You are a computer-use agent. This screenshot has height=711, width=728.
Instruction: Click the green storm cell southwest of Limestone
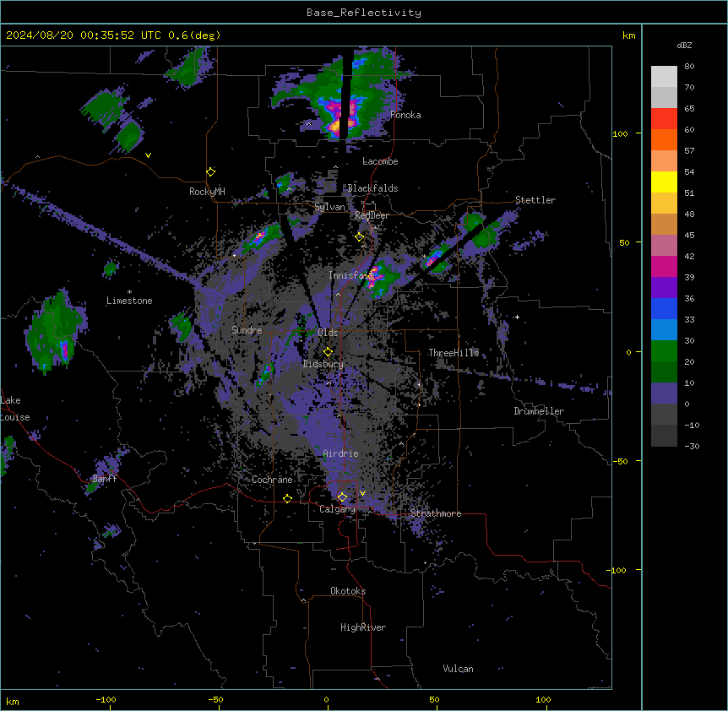click(56, 332)
